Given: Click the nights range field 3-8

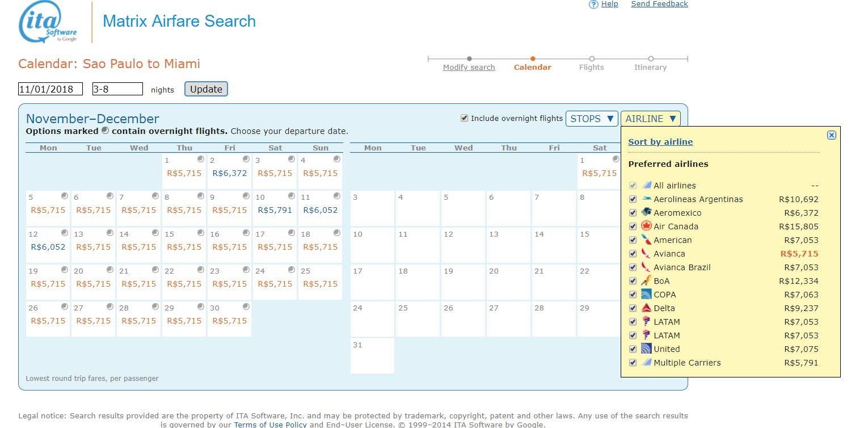Looking at the screenshot, I should click(117, 89).
